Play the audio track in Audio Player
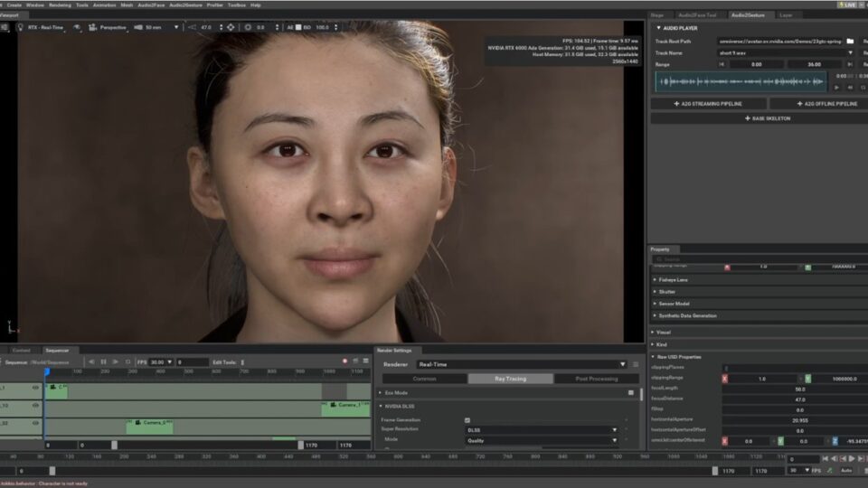This screenshot has height=488, width=868. [x=836, y=88]
